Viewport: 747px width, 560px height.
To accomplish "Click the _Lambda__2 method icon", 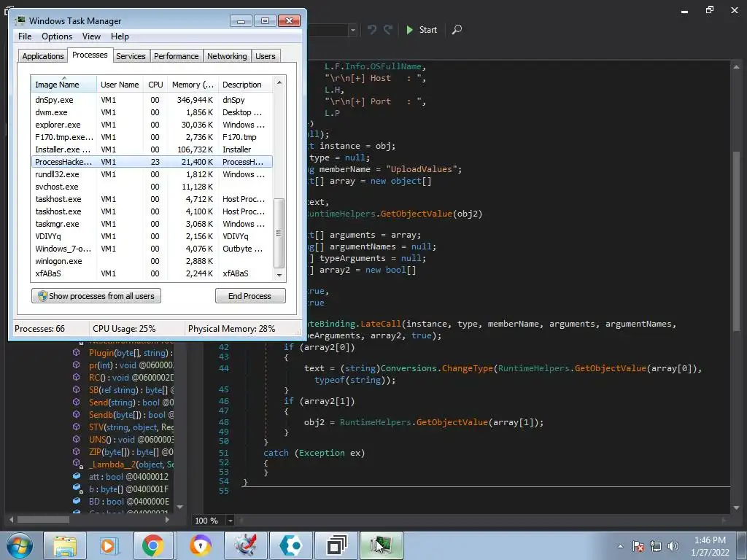I will tap(77, 464).
